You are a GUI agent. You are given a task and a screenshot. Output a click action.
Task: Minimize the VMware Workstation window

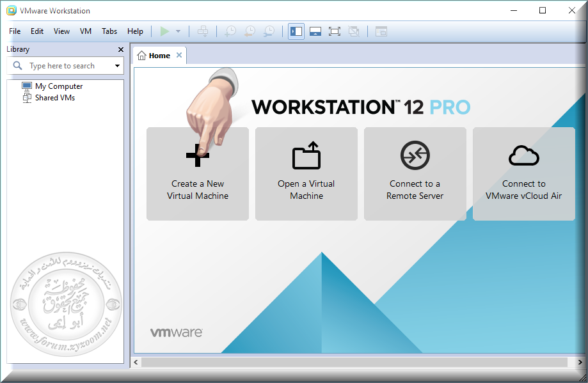pyautogui.click(x=514, y=10)
